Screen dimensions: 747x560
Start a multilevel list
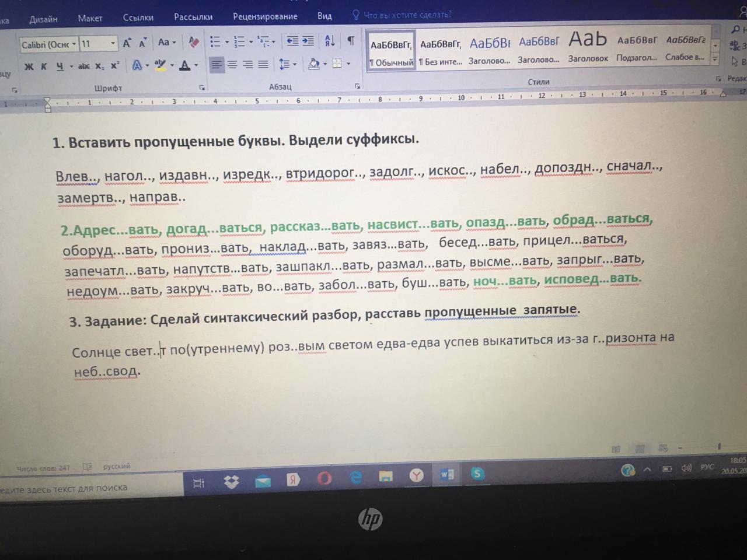(x=264, y=41)
